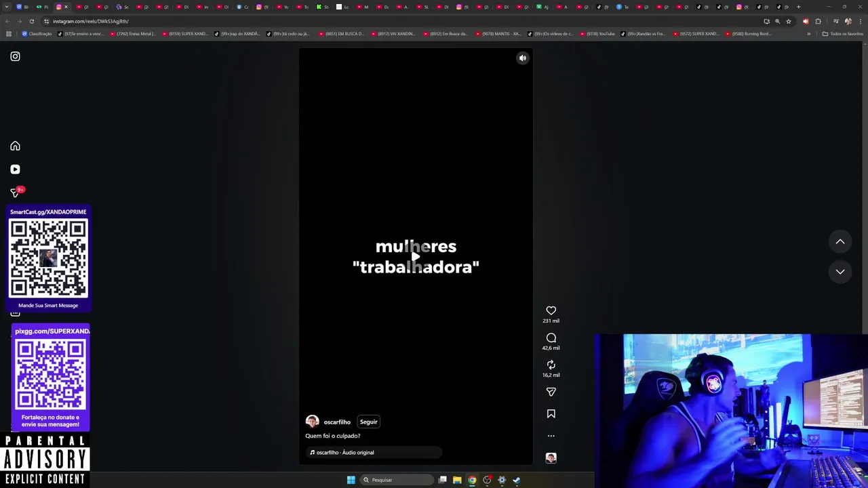Open the '(9580) Burning Bord...' bookmark
Screen dimensions: 868x488
click(x=748, y=33)
